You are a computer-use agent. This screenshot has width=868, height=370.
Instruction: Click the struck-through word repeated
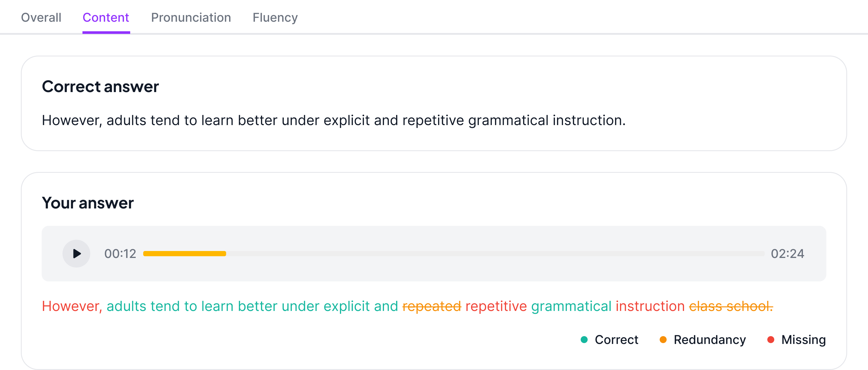[432, 307]
